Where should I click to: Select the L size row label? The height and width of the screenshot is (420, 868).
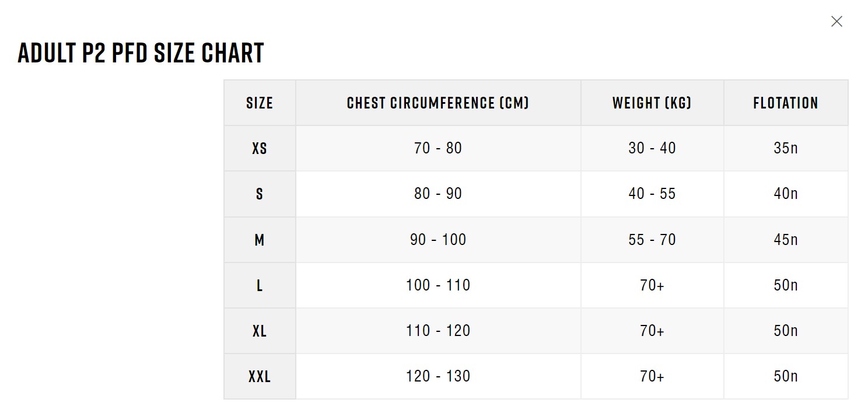click(260, 285)
